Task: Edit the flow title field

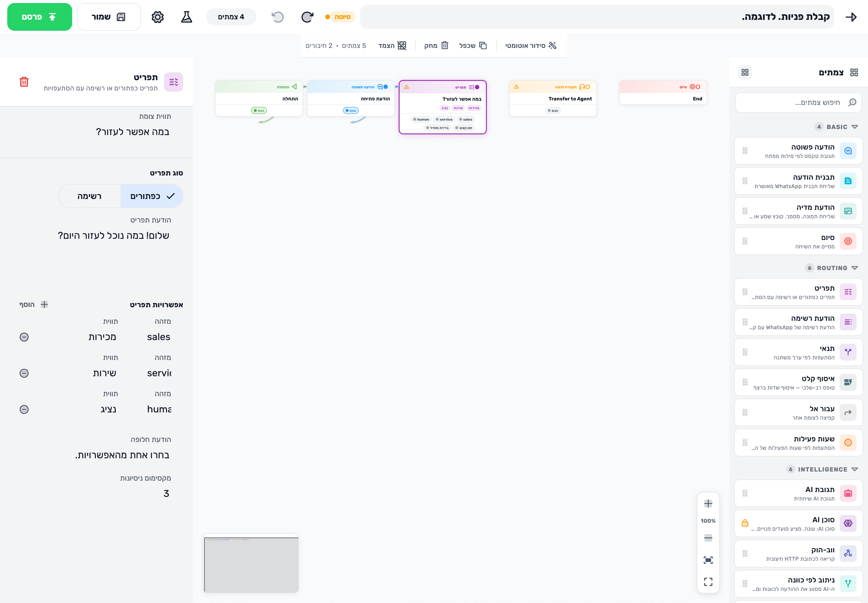Action: pyautogui.click(x=597, y=17)
